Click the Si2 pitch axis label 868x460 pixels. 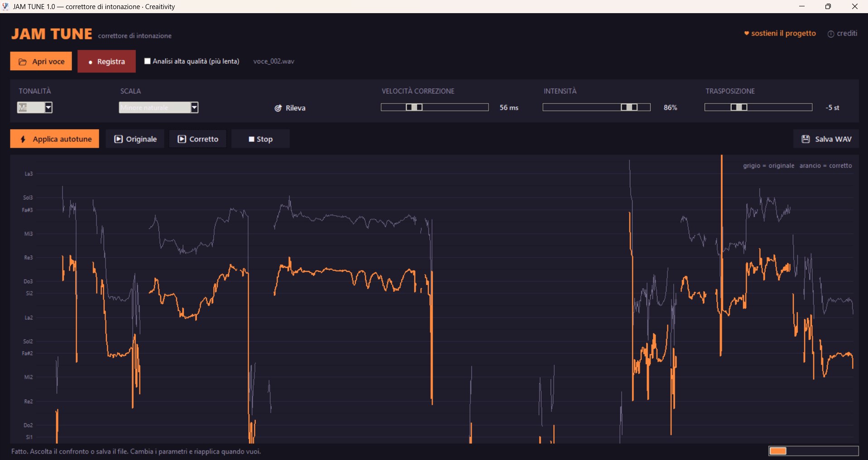point(29,294)
